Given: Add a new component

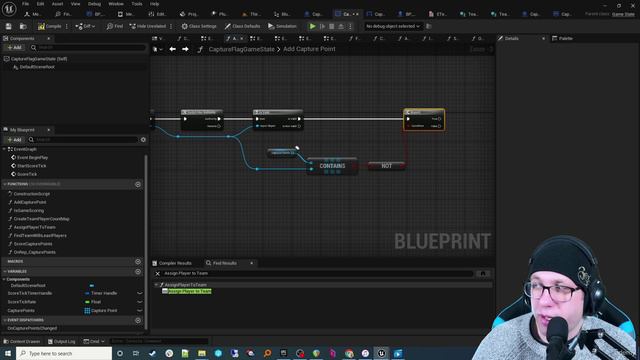Looking at the screenshot, I should tap(15, 48).
